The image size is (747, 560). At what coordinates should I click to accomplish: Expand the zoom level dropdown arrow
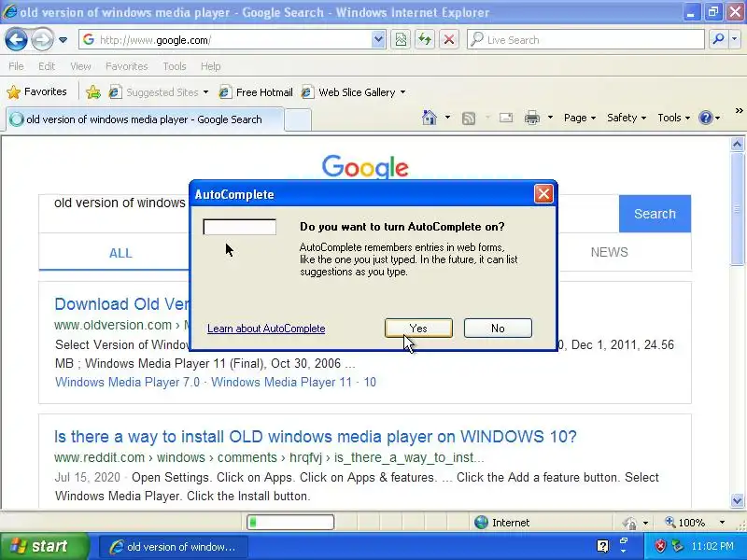click(722, 523)
